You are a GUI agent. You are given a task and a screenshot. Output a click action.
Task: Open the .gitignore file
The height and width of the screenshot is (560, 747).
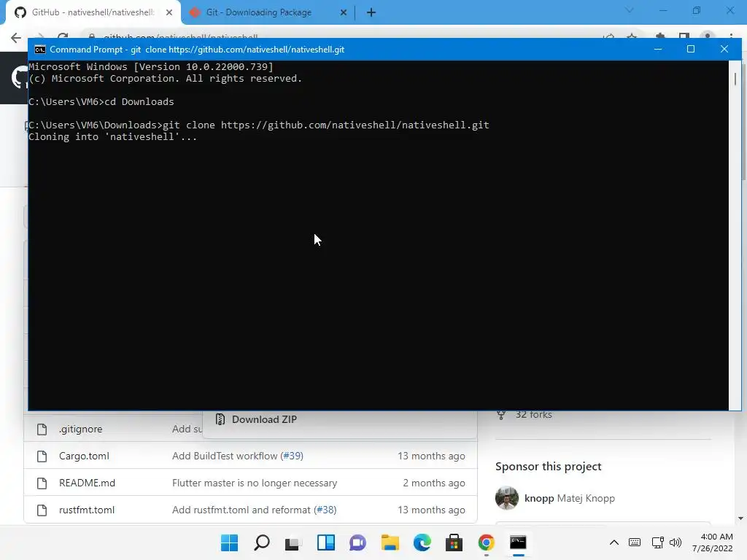click(x=80, y=429)
